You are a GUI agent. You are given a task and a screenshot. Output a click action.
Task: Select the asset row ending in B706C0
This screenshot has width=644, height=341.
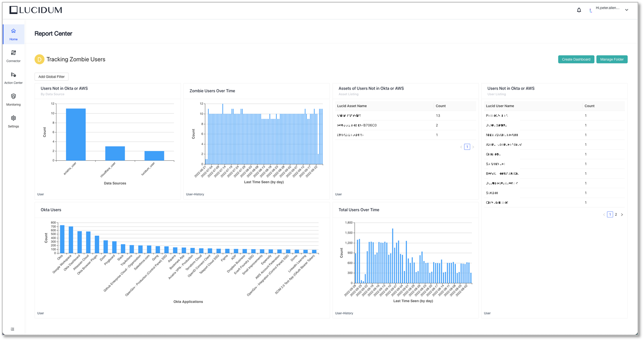click(x=406, y=125)
